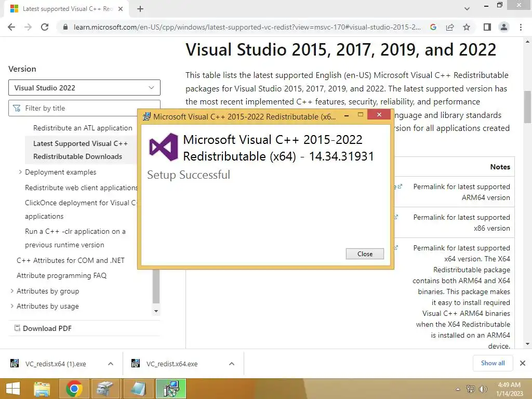532x399 pixels.
Task: Click the installer icon in dialog title bar
Action: pos(146,117)
